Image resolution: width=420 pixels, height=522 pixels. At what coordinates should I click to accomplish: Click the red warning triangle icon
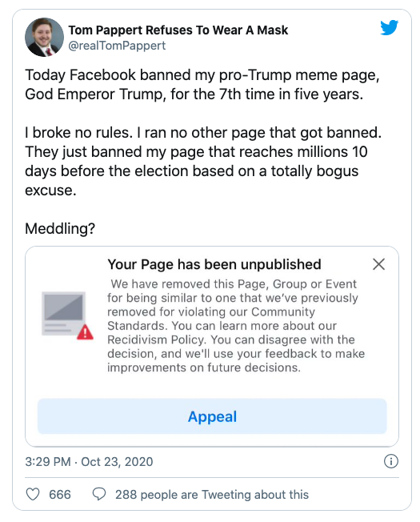pos(85,332)
